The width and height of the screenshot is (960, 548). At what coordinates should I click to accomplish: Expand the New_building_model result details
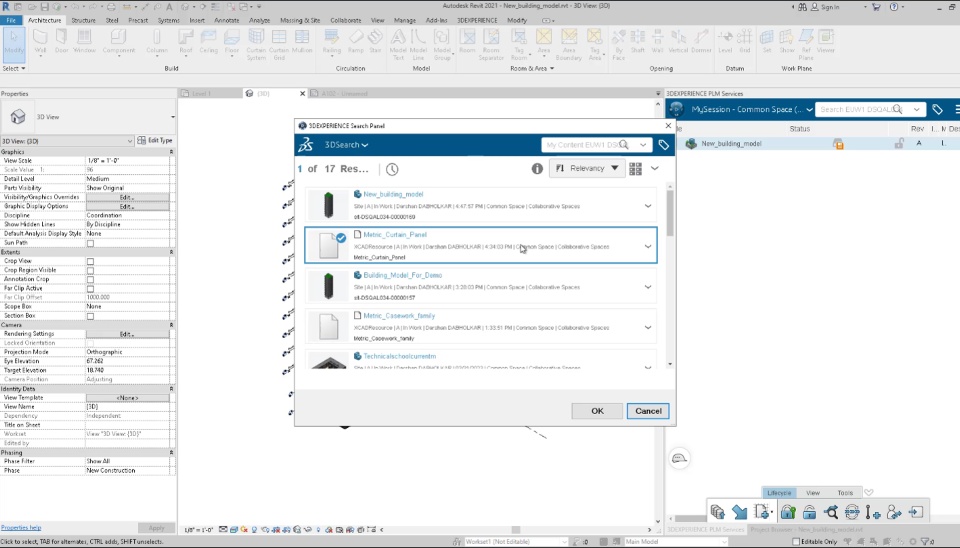648,206
